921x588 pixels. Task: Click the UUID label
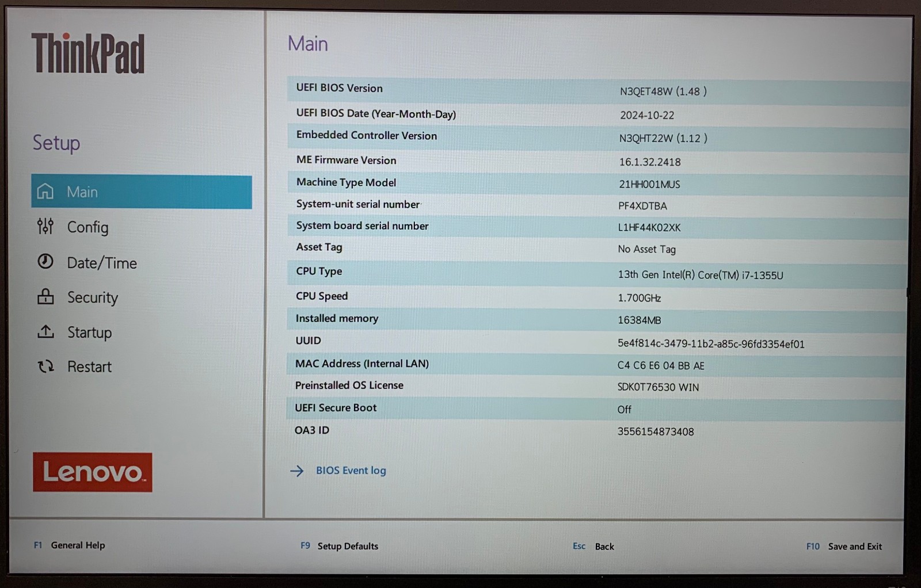point(308,341)
